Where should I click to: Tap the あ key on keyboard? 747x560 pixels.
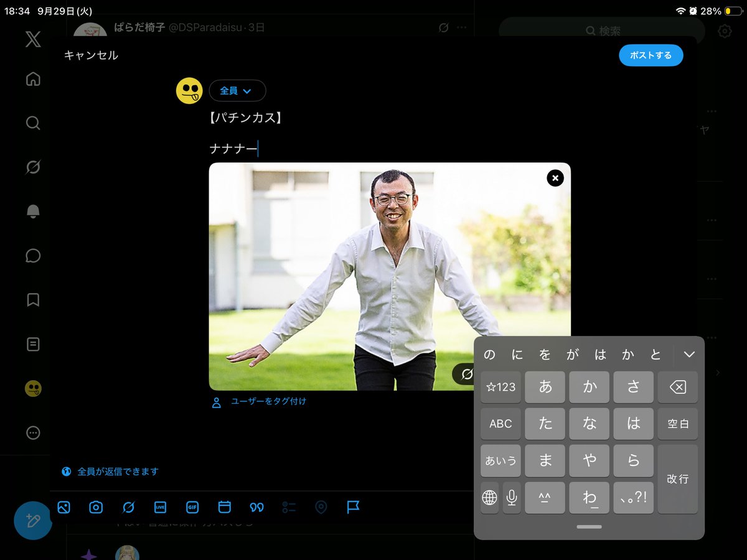point(545,387)
